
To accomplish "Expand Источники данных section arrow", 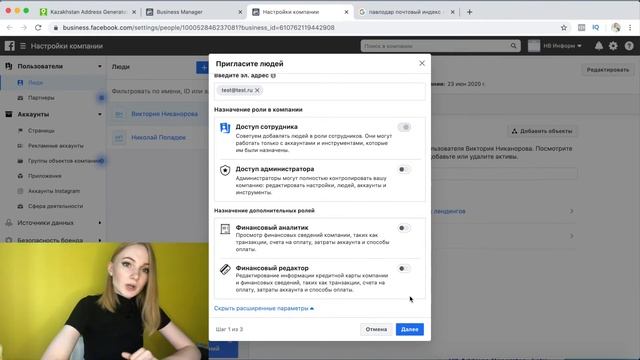I will pos(100,223).
